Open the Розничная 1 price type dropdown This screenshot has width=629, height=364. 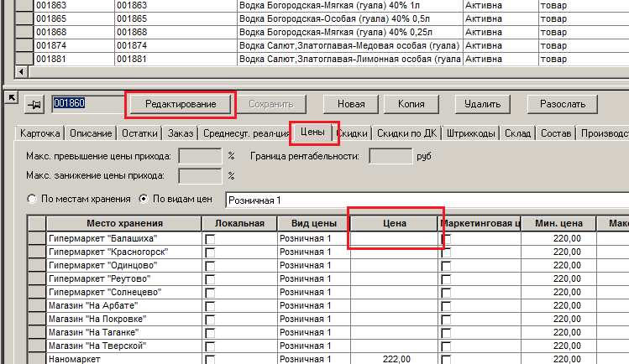(427, 200)
